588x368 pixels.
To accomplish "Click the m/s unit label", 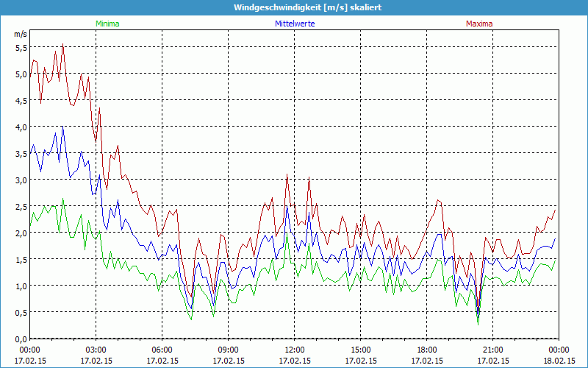I will pos(21,34).
